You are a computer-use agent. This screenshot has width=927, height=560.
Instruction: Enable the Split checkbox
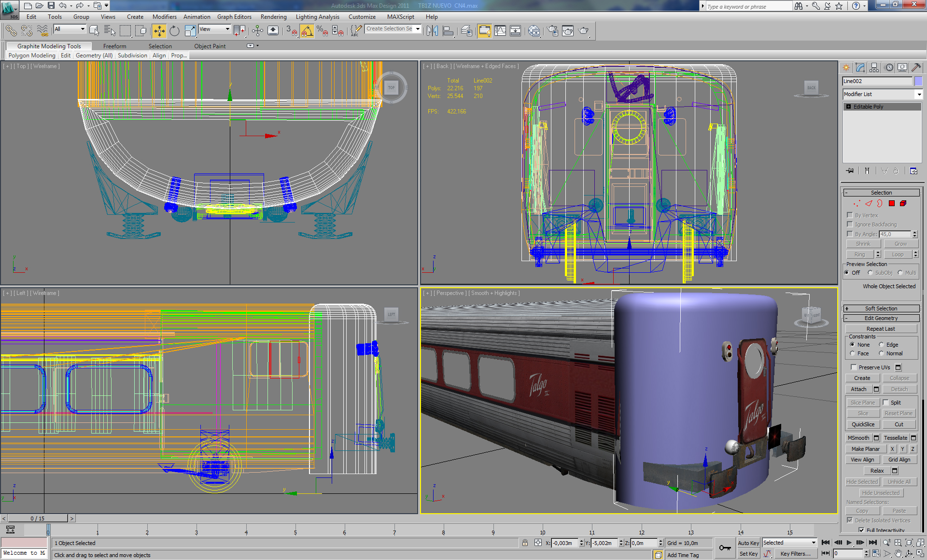(x=886, y=402)
